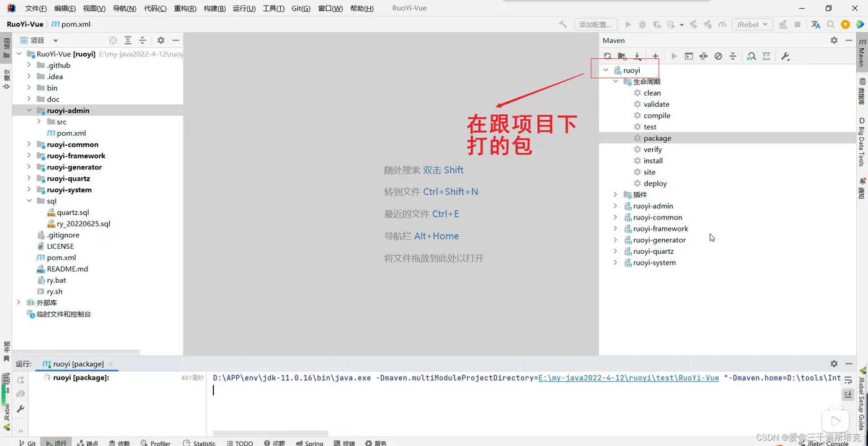Screen dimensions: 868x446
Task: Click the run console horizontal scrollbar
Action: (270, 433)
